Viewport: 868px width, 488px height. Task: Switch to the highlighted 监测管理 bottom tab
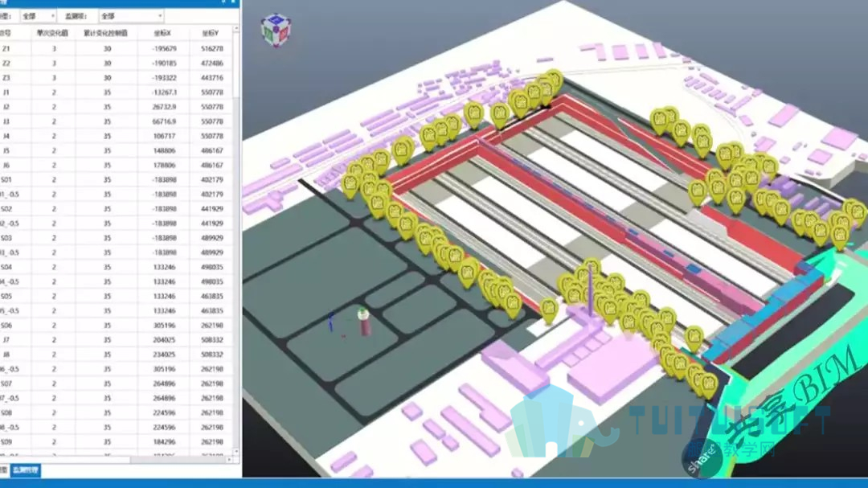pyautogui.click(x=26, y=470)
